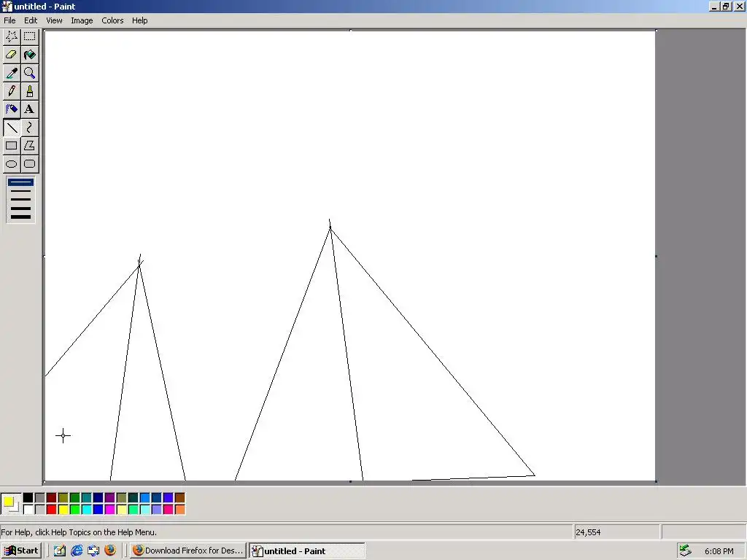Pick the brown palette color
Image resolution: width=747 pixels, height=560 pixels.
(179, 498)
